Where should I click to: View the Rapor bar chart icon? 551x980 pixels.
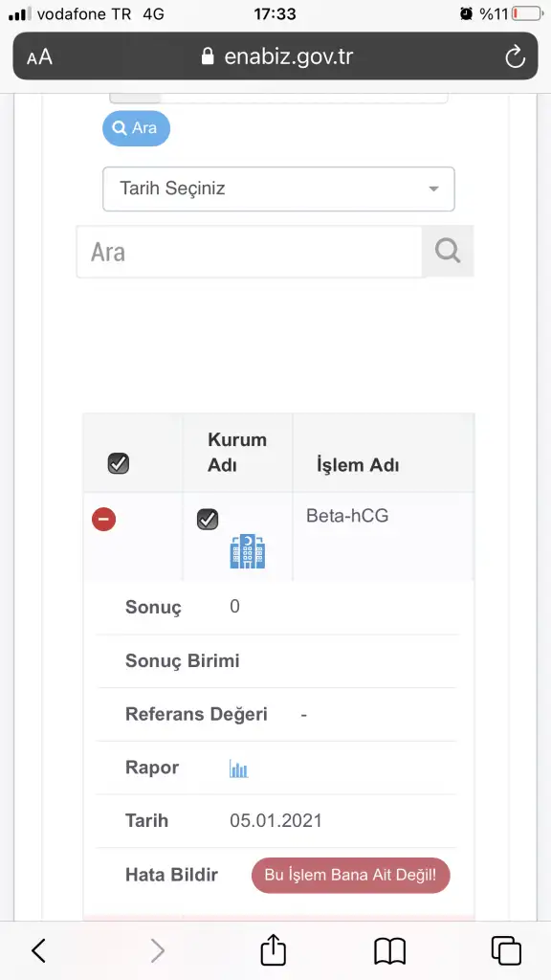[238, 768]
